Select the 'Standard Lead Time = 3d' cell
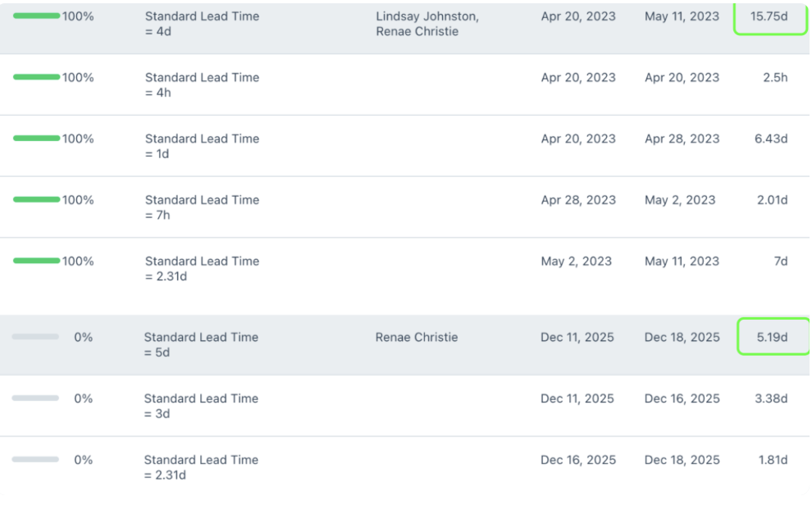 [x=201, y=406]
